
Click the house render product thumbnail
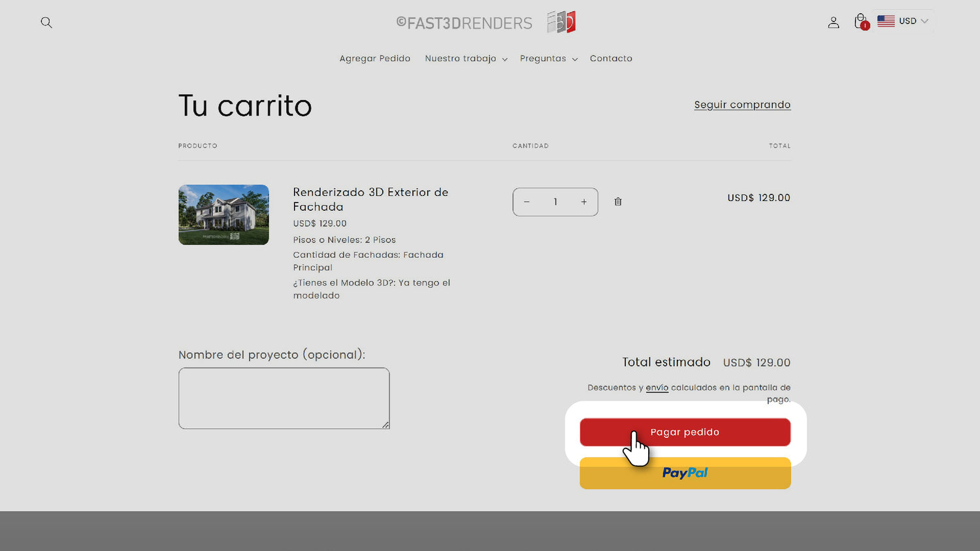[223, 215]
